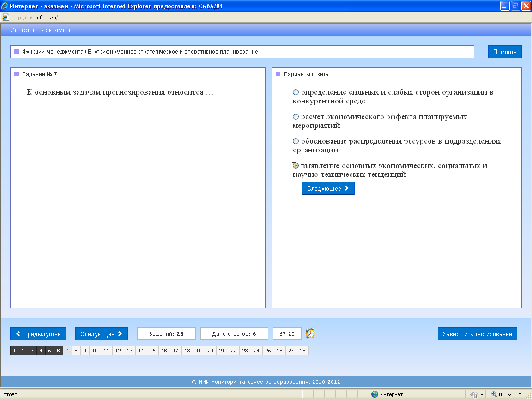The height and width of the screenshot is (399, 532).
Task: Jump to question 15 in navigator
Action: pyautogui.click(x=152, y=351)
